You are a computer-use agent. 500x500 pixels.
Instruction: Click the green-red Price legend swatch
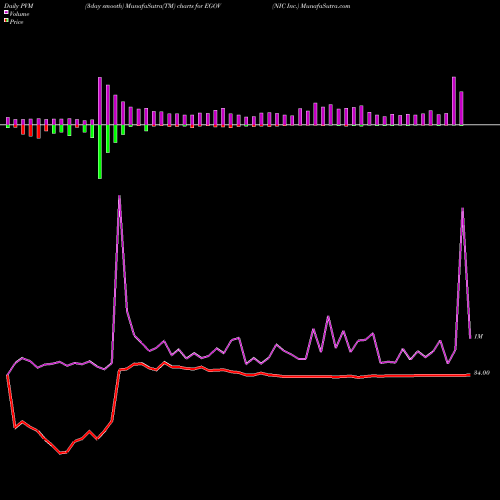[6, 21]
